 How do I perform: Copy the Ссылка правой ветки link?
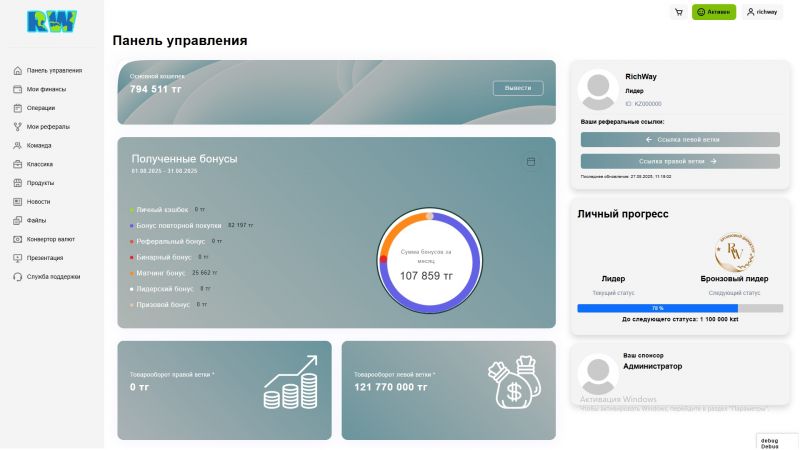pyautogui.click(x=680, y=160)
